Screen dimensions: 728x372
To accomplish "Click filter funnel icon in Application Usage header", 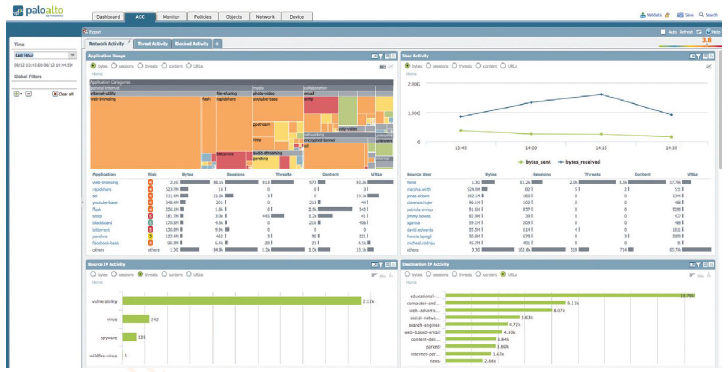I will coord(380,56).
